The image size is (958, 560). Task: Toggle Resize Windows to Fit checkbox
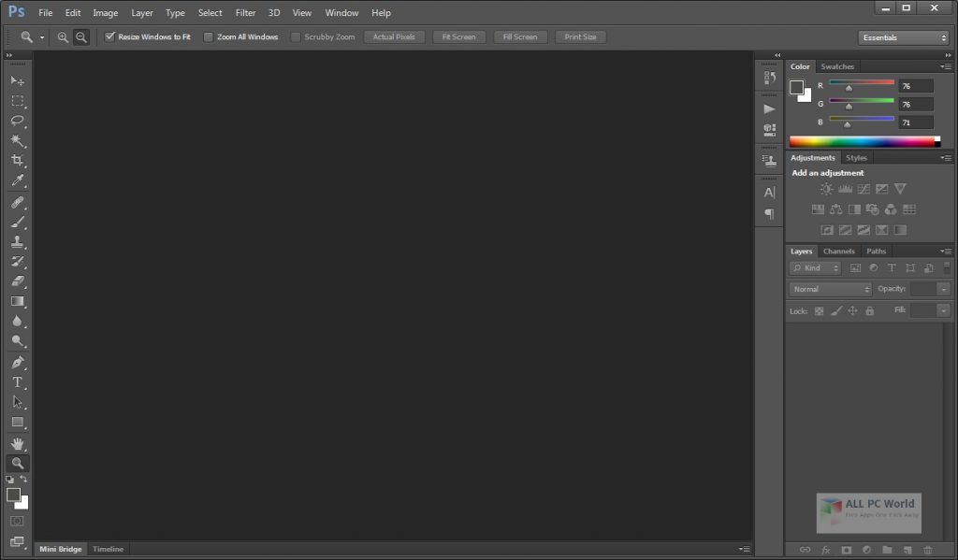[x=110, y=36]
